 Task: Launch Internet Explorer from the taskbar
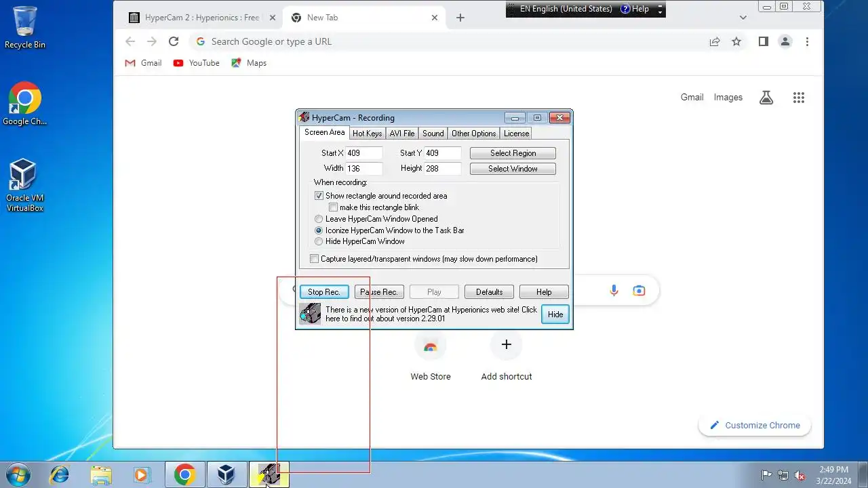(59, 474)
